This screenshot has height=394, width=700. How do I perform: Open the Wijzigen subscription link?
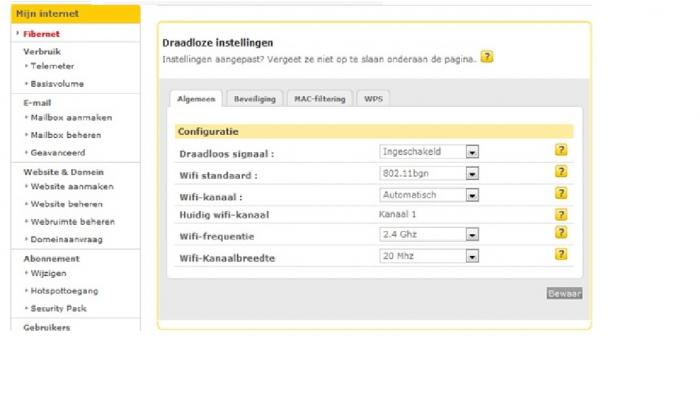click(x=48, y=274)
